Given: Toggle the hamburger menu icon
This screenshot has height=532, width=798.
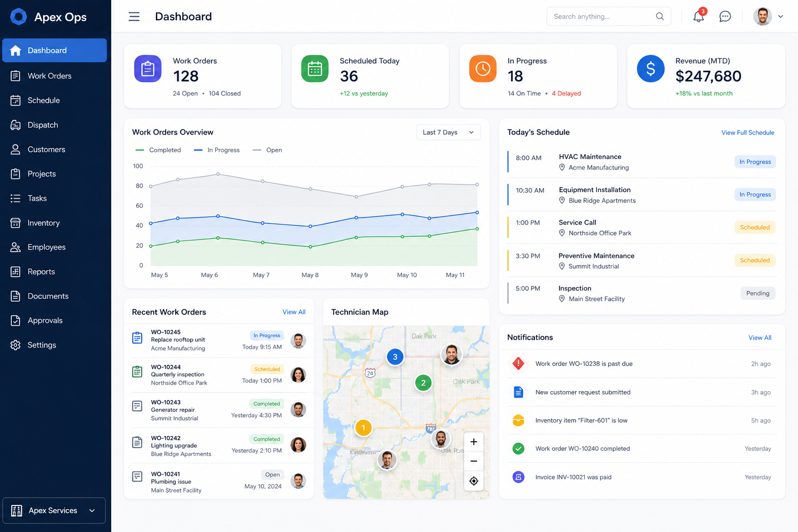Looking at the screenshot, I should 134,17.
